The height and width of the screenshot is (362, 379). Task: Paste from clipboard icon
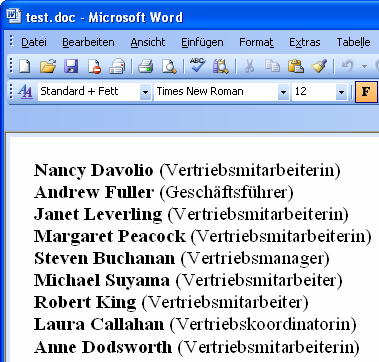click(x=295, y=66)
